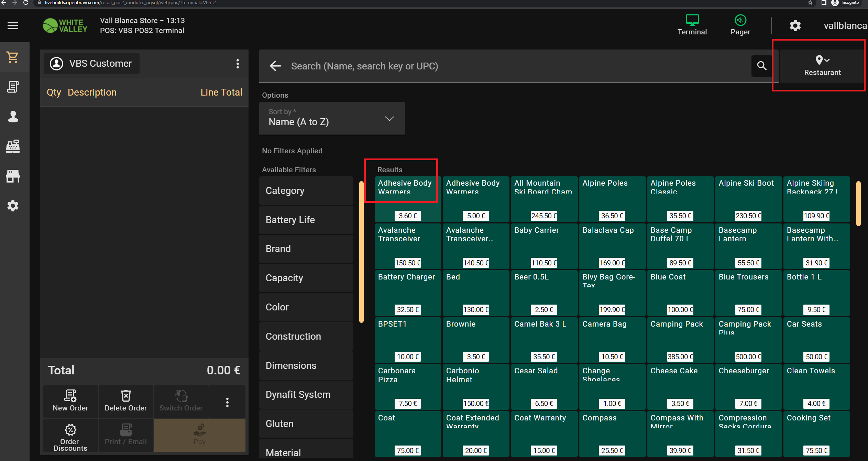
Task: Open the store sidebar icon
Action: [x=13, y=176]
